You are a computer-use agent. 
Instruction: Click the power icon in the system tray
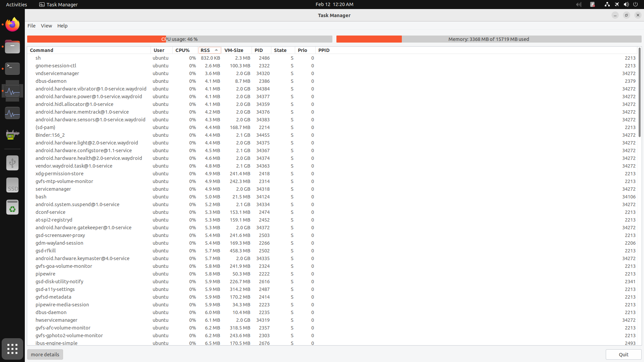click(x=636, y=4)
